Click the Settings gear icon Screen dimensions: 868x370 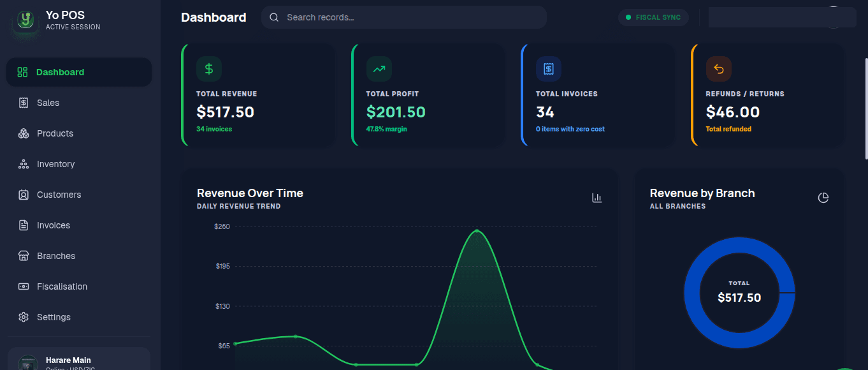click(x=24, y=317)
